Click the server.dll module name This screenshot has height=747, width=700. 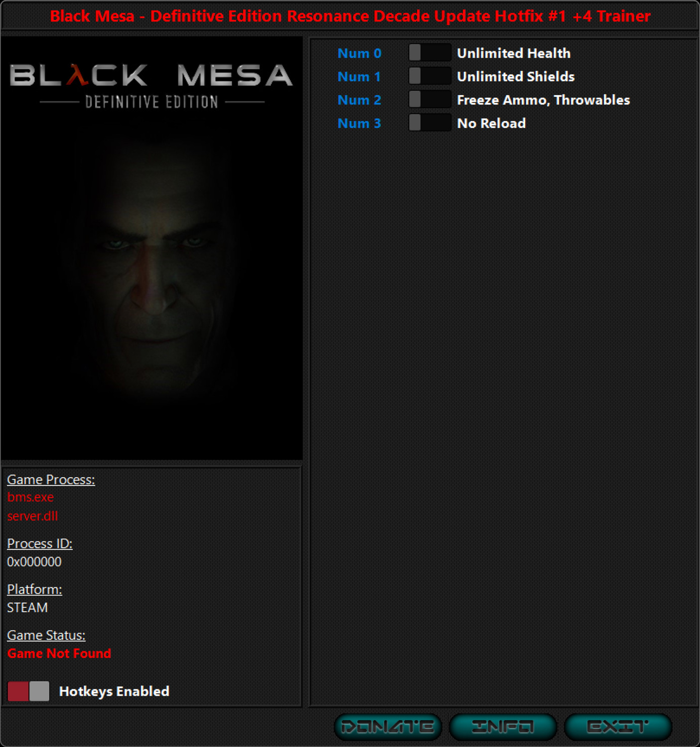[32, 516]
